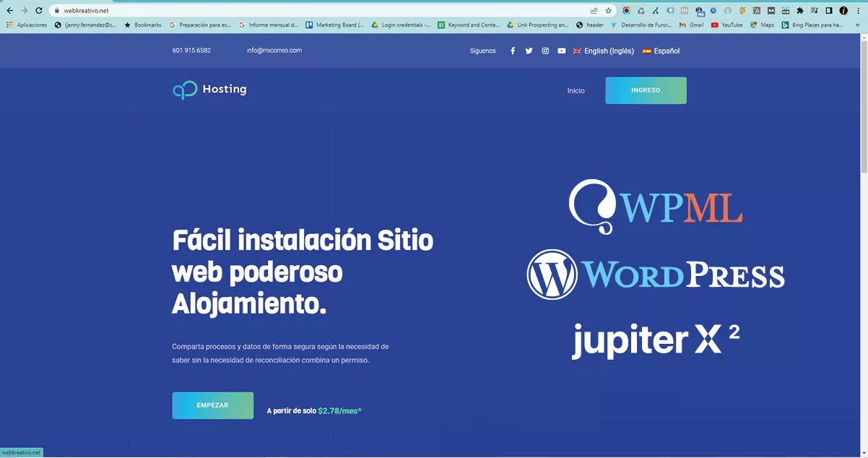Open the Chrome three-dot menu
Viewport: 868px width, 458px height.
[x=858, y=11]
